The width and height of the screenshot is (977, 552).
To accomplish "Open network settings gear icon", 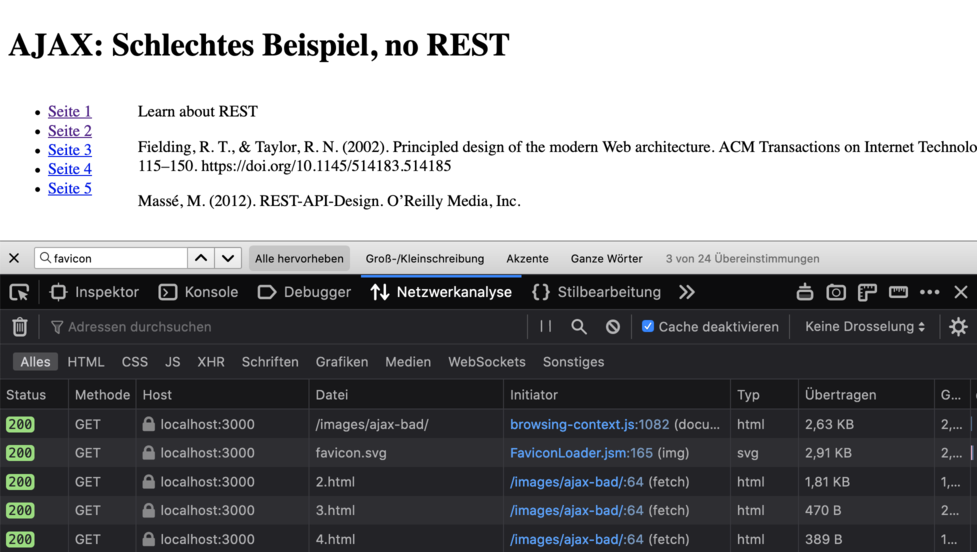I will [958, 326].
